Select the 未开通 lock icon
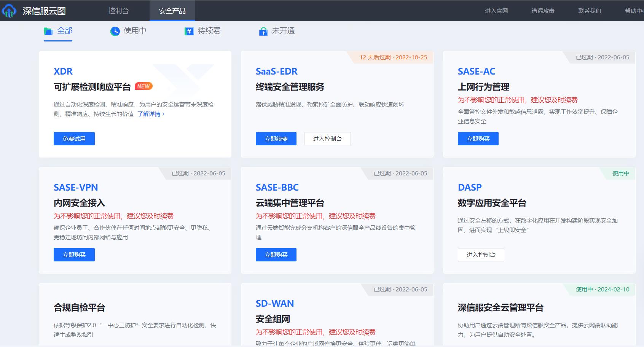644x347 pixels. [263, 31]
